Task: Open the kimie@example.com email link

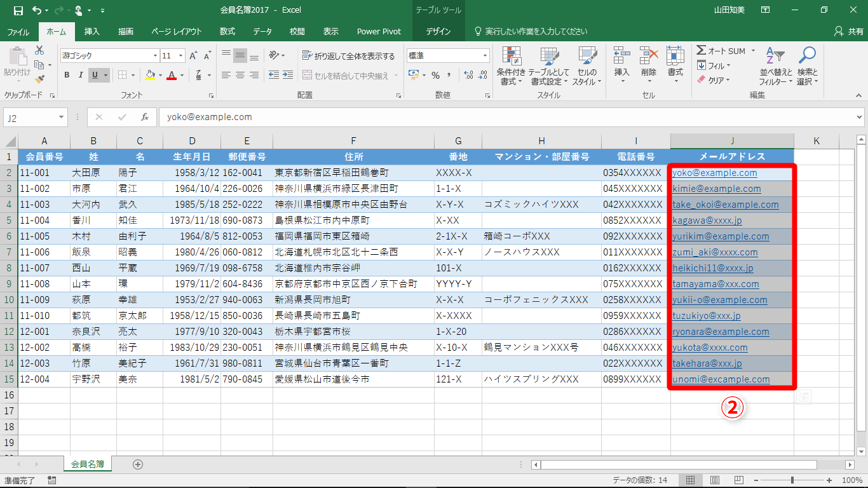Action: pyautogui.click(x=717, y=189)
